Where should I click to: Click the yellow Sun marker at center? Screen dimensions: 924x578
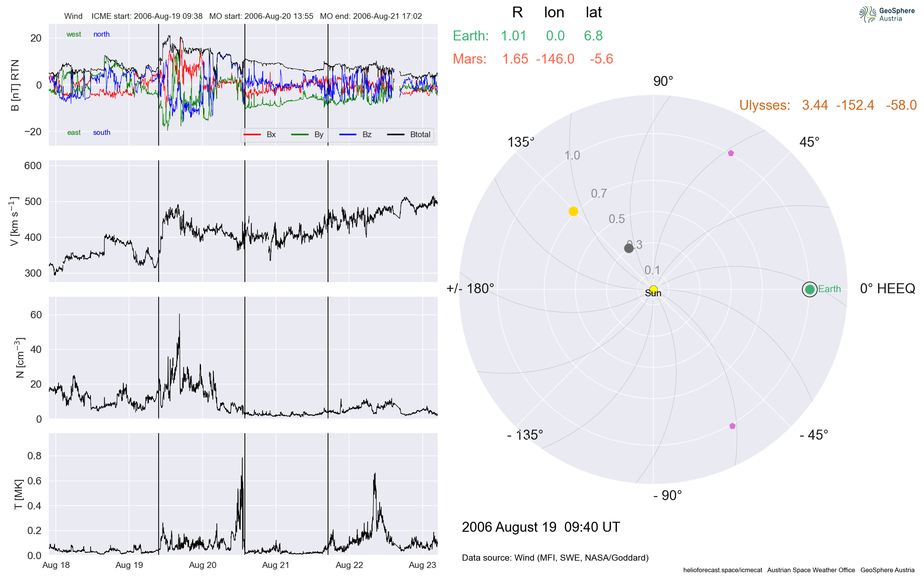[653, 289]
